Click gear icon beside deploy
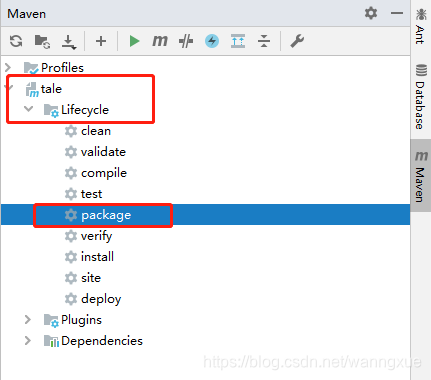This screenshot has width=431, height=380. click(x=71, y=299)
